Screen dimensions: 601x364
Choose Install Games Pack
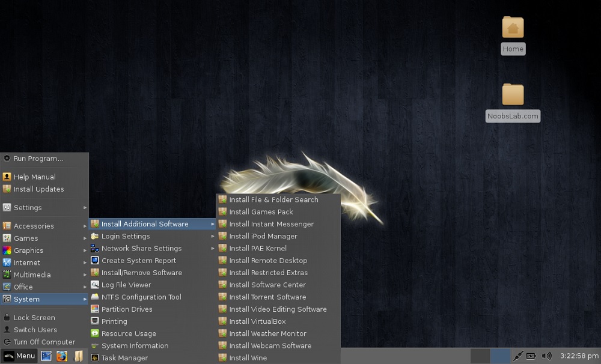(278, 212)
